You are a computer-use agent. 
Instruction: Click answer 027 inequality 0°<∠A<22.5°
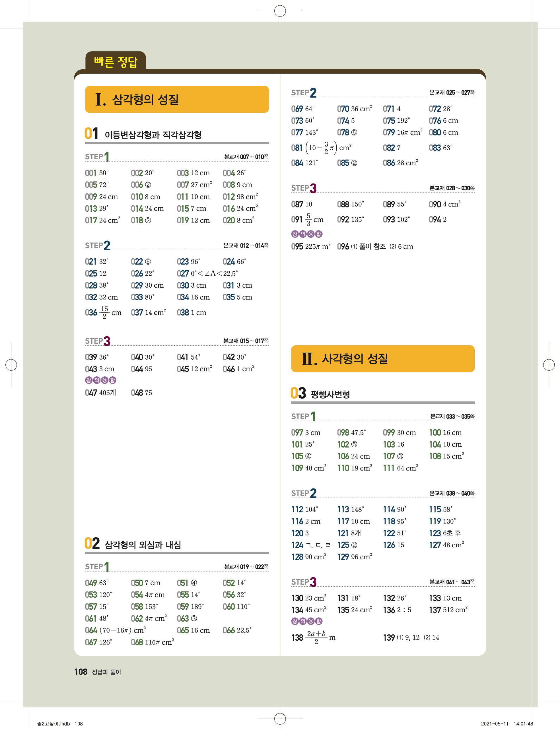(x=214, y=274)
